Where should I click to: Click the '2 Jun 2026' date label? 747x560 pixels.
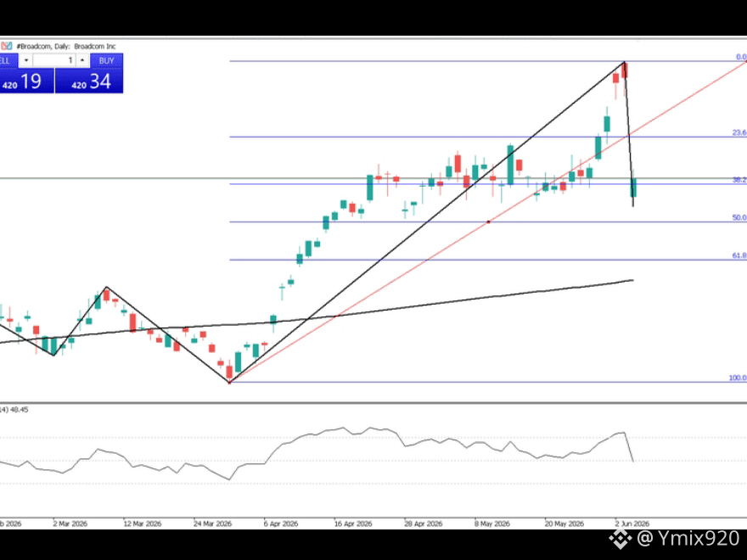632,524
